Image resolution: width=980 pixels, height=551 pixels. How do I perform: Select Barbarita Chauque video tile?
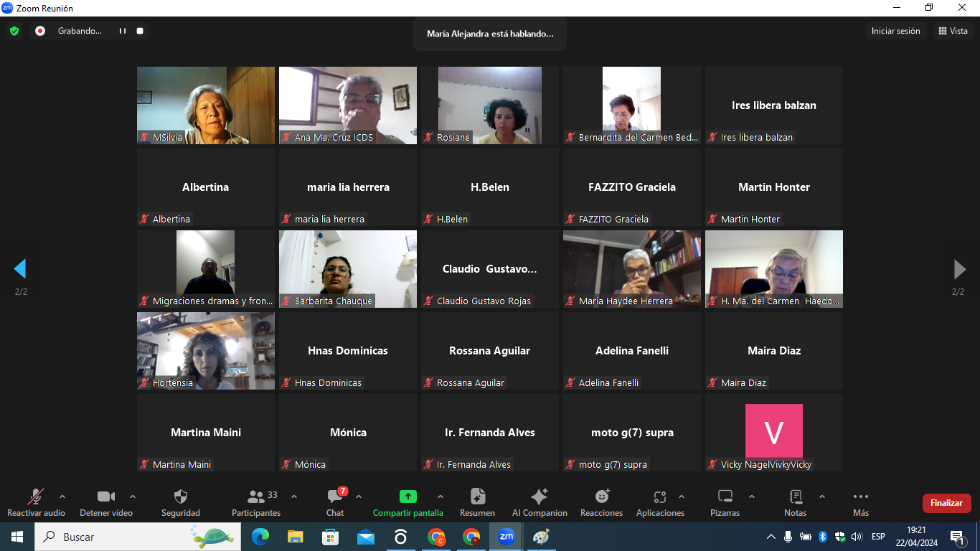348,269
